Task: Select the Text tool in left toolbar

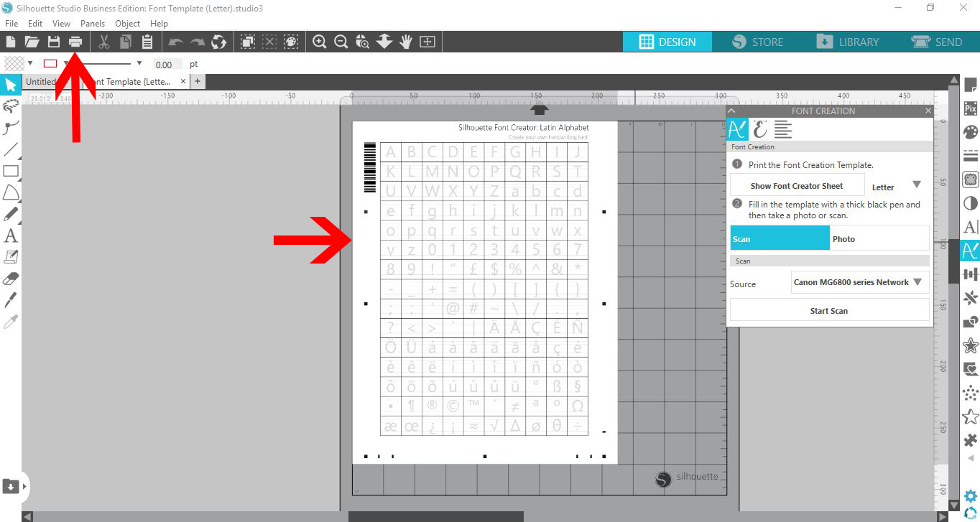Action: click(11, 236)
